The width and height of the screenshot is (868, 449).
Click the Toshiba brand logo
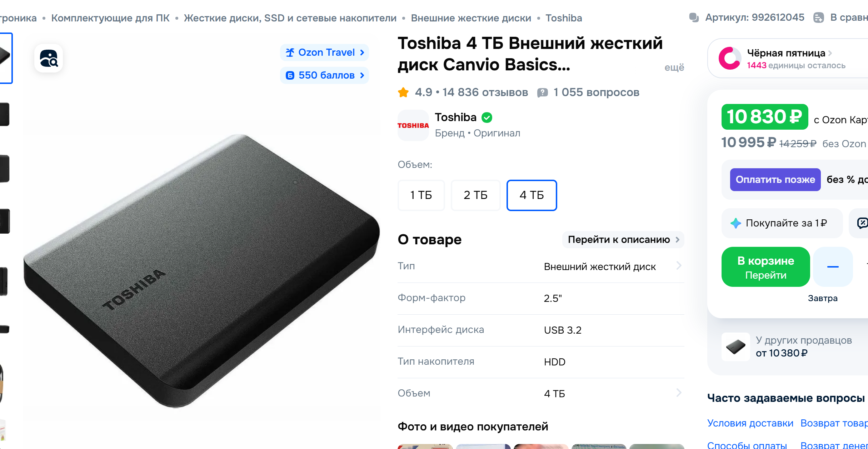(413, 125)
